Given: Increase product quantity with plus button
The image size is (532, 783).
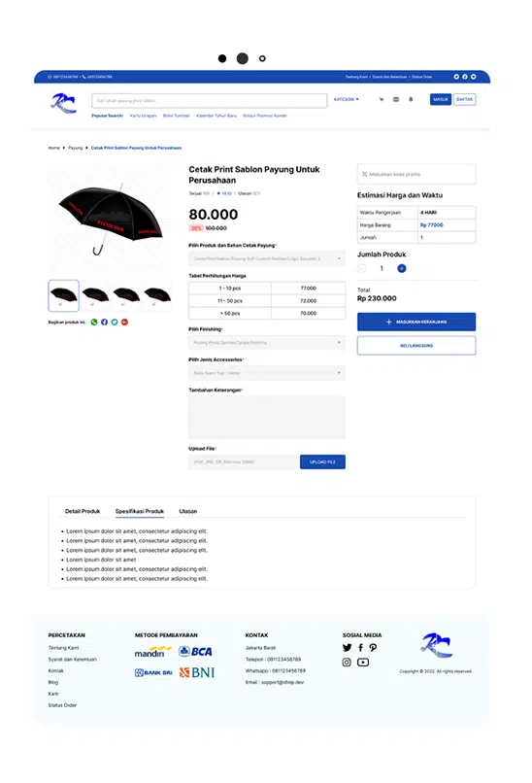Looking at the screenshot, I should [x=402, y=269].
